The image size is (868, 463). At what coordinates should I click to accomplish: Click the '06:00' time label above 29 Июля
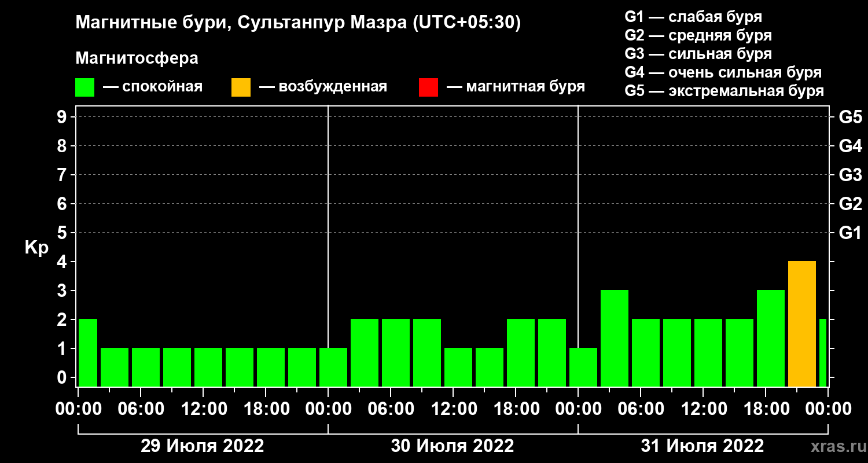pos(141,409)
